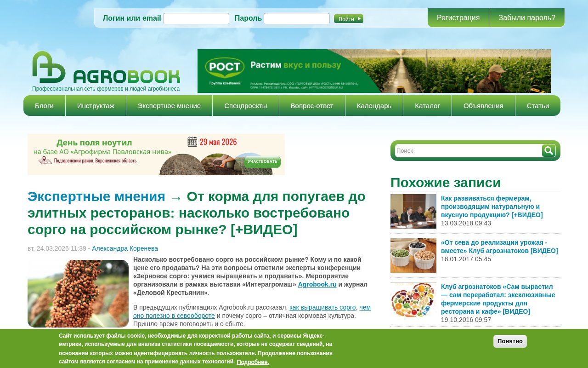
Task: Click the Забыли пароль link
Action: tap(526, 17)
